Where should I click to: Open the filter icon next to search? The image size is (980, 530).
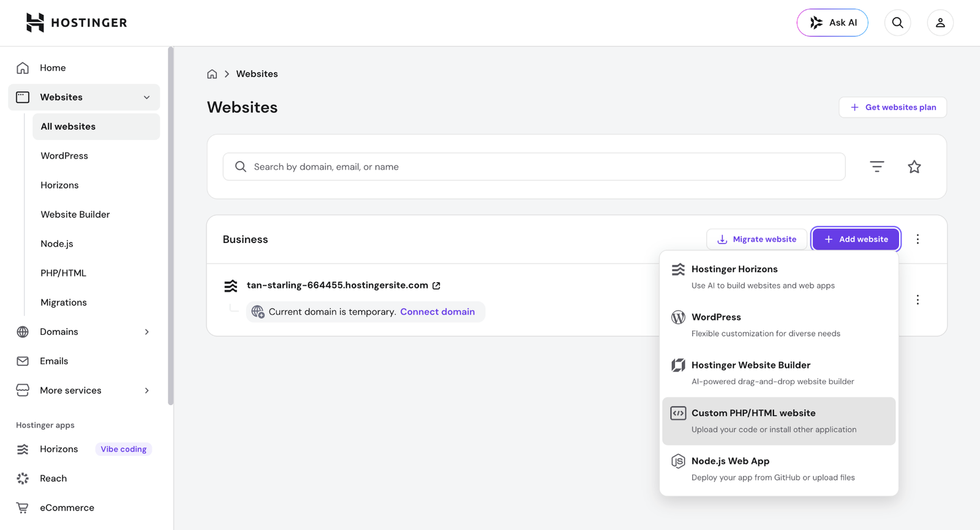(877, 166)
